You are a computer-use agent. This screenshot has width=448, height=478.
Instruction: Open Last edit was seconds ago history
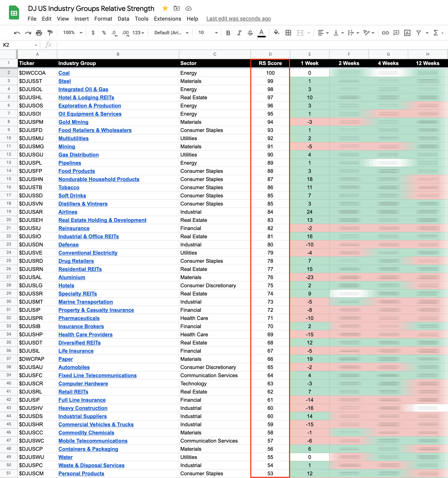pyautogui.click(x=239, y=19)
